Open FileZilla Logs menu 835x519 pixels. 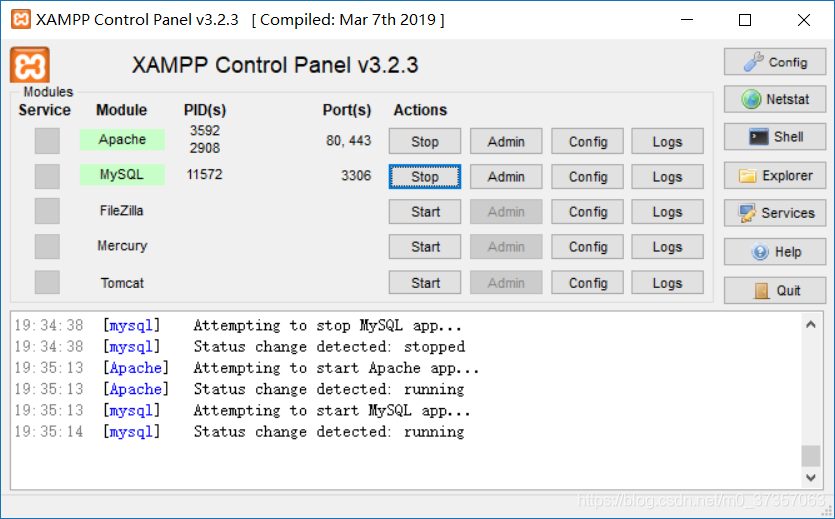667,211
